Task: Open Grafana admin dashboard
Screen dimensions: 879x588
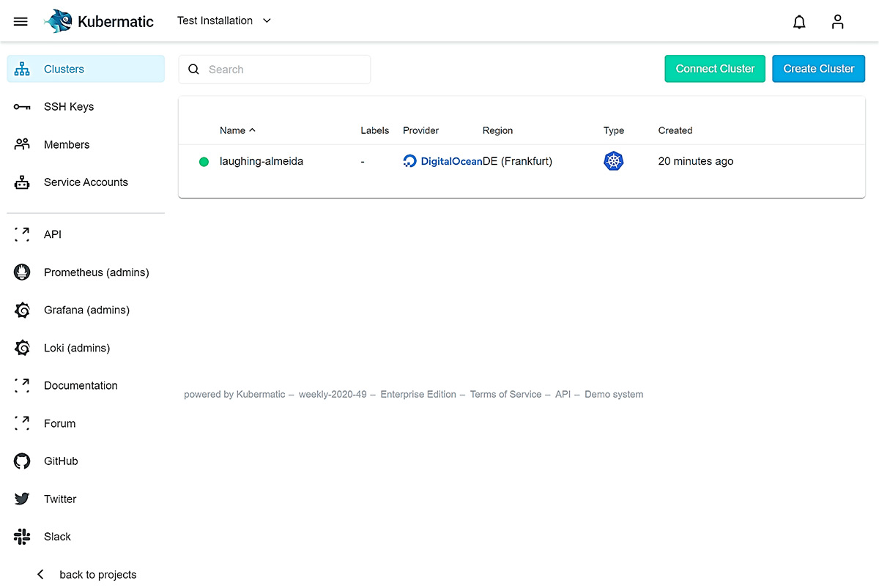Action: (86, 310)
